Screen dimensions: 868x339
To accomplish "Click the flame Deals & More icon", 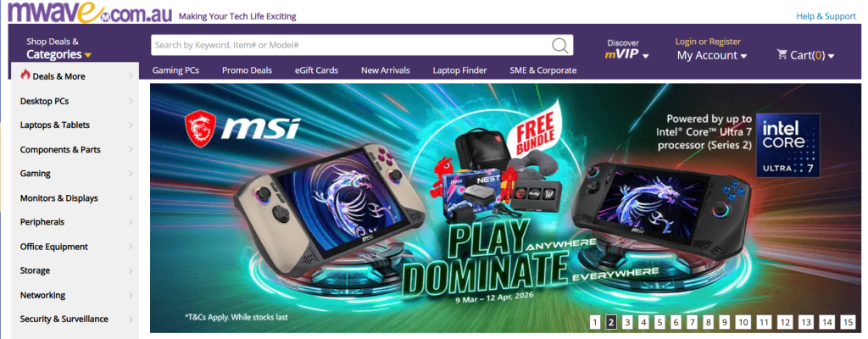I will [25, 75].
